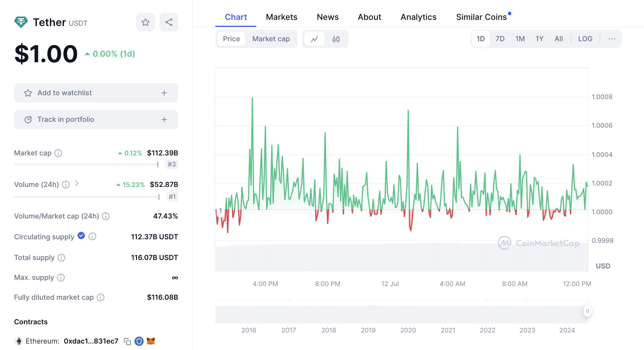Click the star favorite icon beside Tether
644x350 pixels.
click(145, 22)
